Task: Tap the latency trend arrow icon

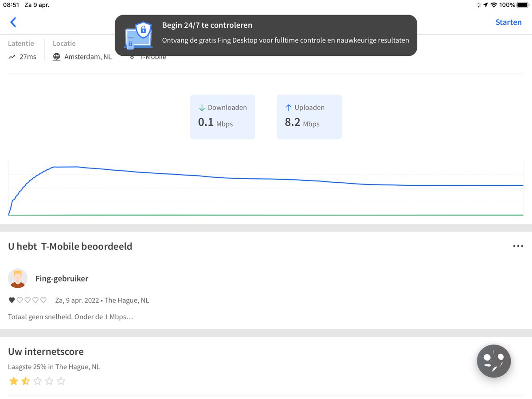Action: 12,57
